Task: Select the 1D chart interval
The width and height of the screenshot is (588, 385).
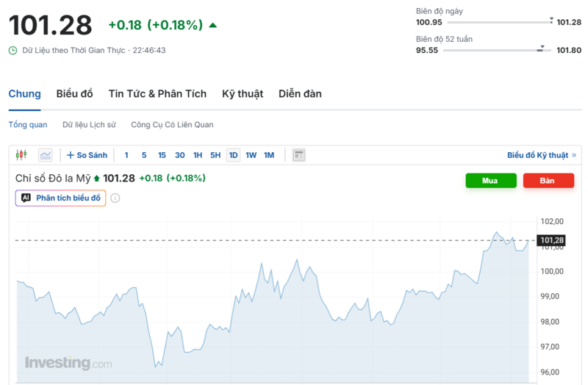Action: coord(233,155)
